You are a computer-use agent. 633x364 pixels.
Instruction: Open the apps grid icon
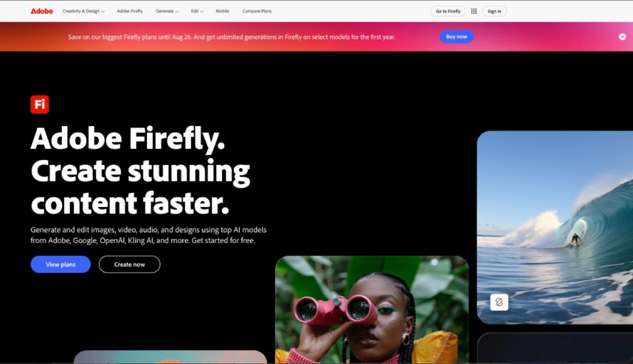pos(474,11)
